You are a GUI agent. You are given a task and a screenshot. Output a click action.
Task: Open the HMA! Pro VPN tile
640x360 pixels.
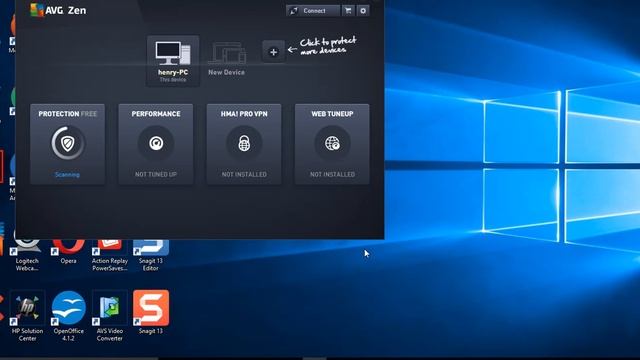tap(244, 144)
